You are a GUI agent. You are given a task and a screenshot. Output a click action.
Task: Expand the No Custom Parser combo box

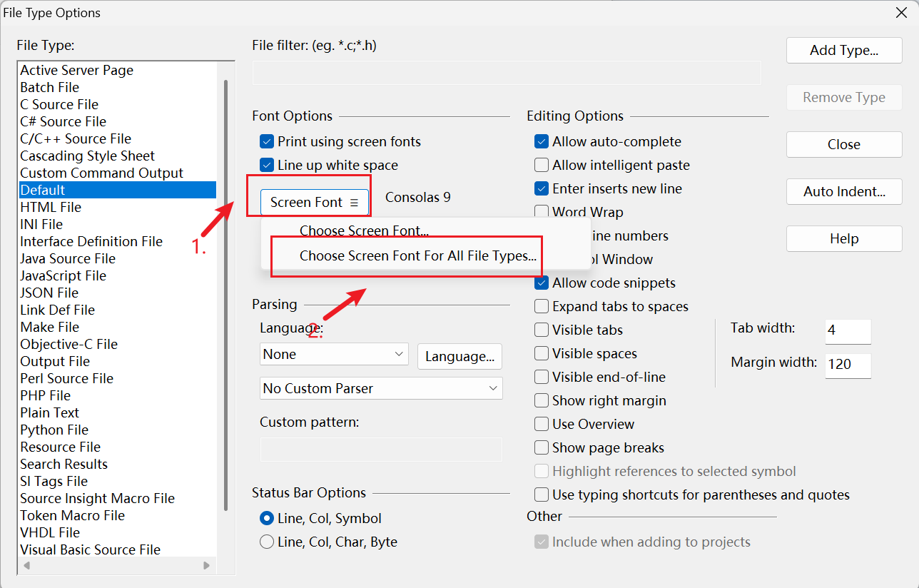(381, 388)
